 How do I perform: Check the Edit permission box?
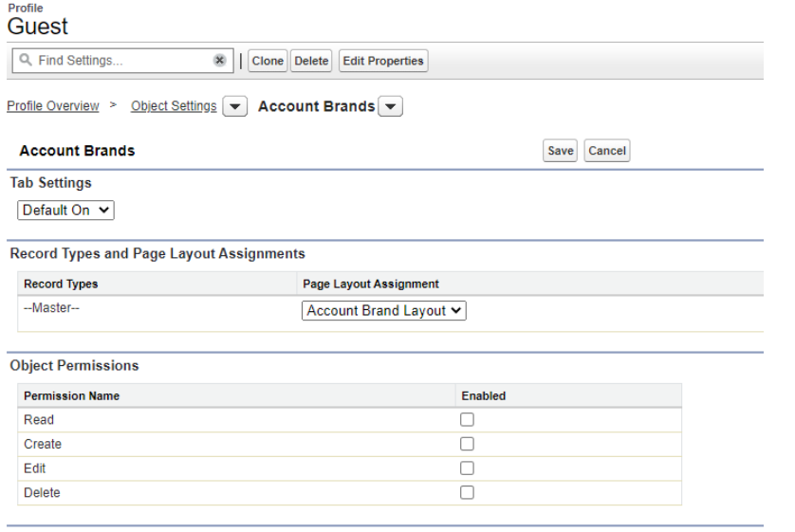[467, 468]
